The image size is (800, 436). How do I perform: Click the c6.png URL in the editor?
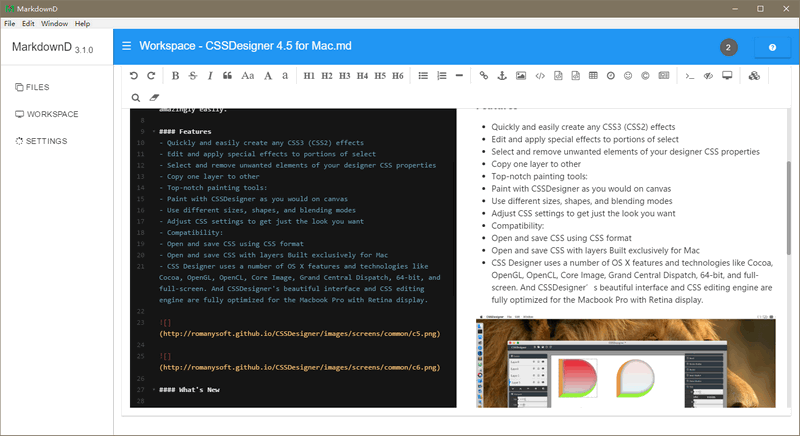click(x=299, y=367)
